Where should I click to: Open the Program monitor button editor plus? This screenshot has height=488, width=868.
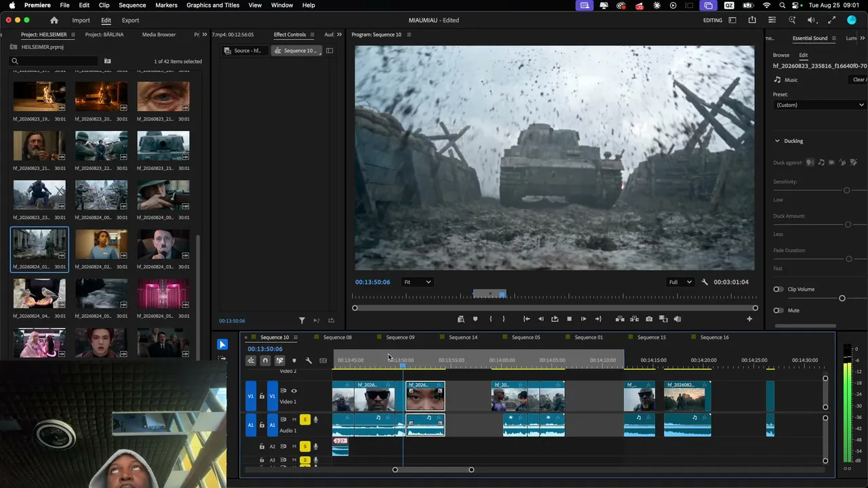[x=749, y=319]
